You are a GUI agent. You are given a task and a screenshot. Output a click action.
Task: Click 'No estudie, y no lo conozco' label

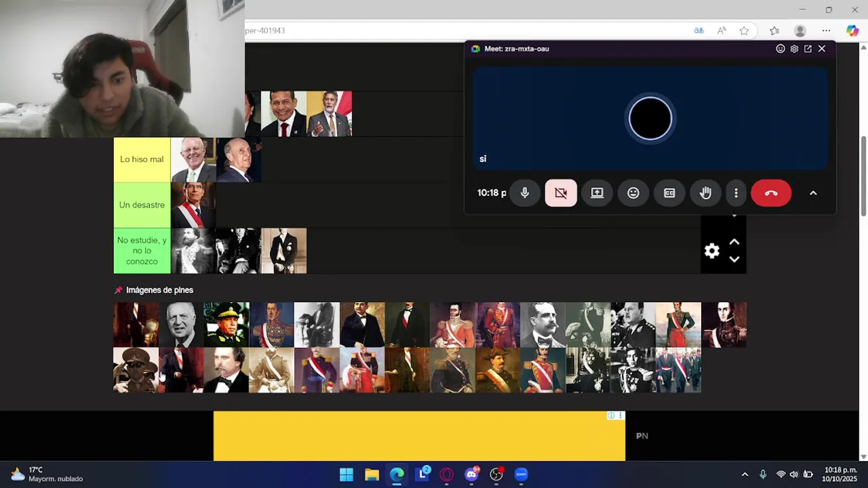(x=142, y=251)
